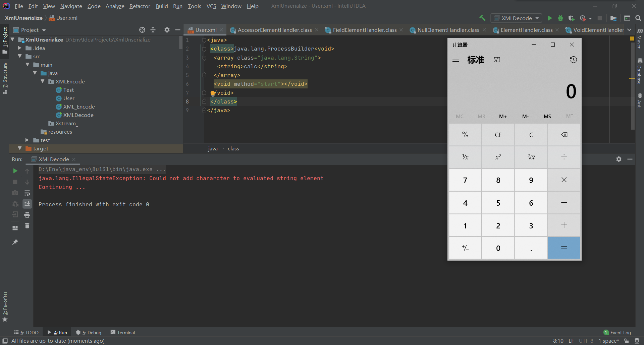Expand the test folder
Screen dimensions: 644x345
point(27,140)
